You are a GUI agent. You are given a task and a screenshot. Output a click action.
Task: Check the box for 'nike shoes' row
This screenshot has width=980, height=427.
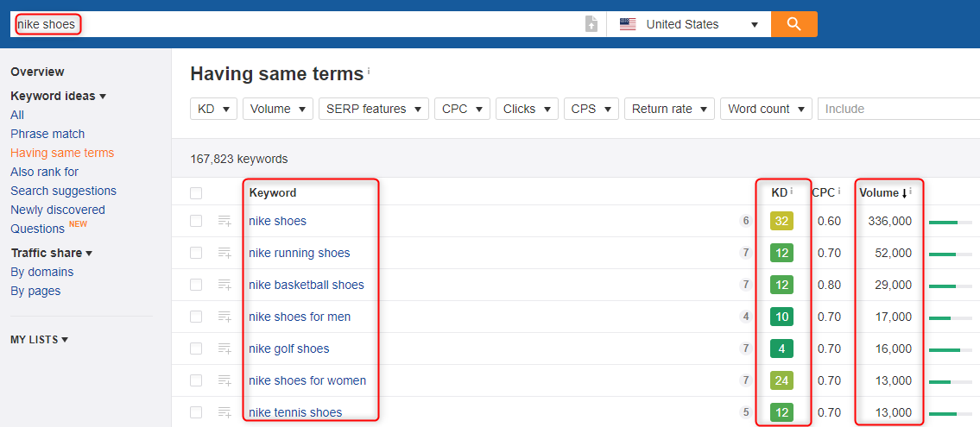(196, 221)
